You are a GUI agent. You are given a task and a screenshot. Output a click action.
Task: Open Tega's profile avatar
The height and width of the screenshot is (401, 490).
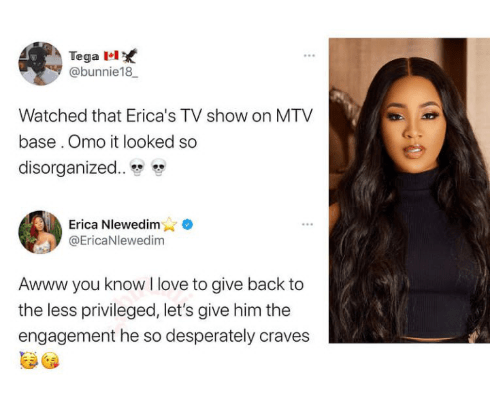(40, 64)
